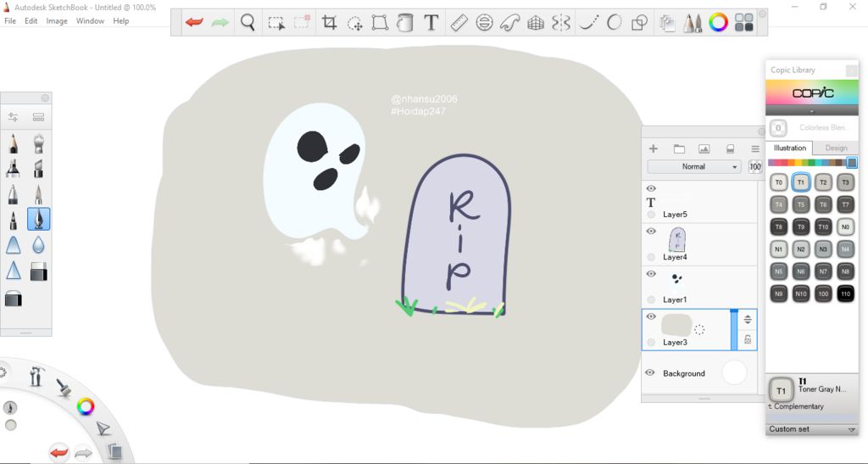Open the layer panel menu
The height and width of the screenshot is (464, 868).
[755, 148]
